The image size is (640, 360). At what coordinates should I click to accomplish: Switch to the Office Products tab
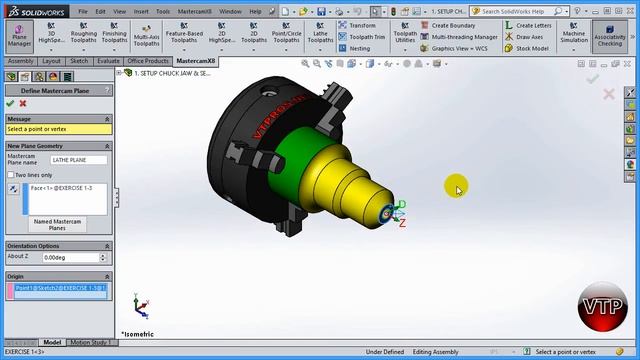point(148,61)
